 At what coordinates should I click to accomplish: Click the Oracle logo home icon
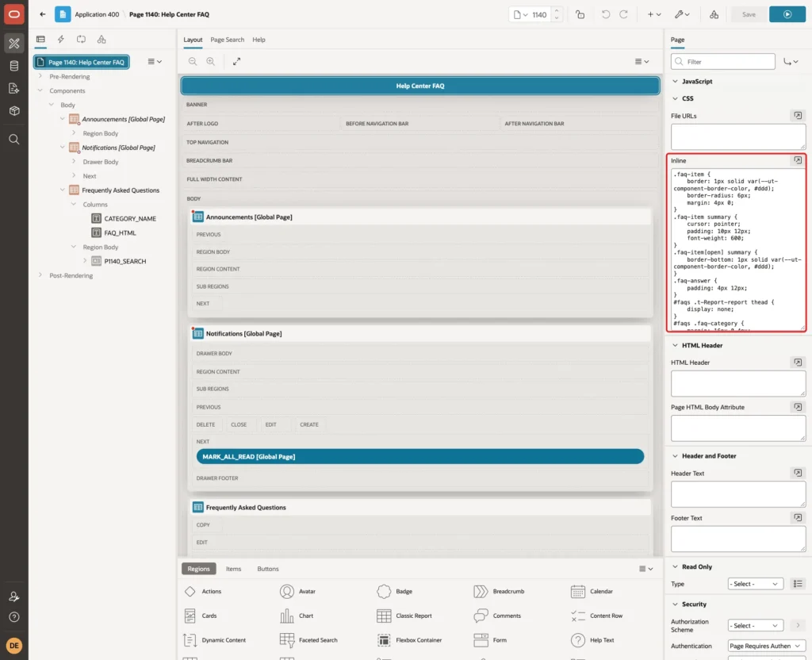click(14, 14)
